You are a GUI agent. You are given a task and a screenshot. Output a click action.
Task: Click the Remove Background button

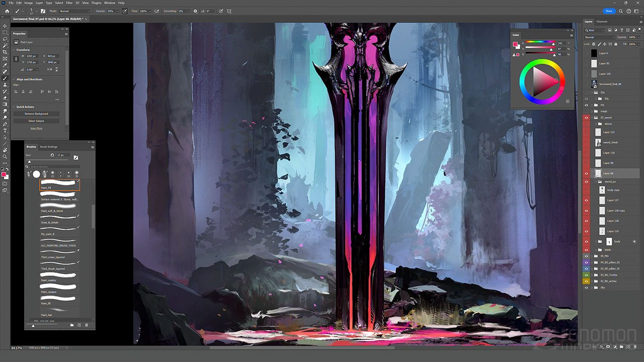[x=36, y=114]
